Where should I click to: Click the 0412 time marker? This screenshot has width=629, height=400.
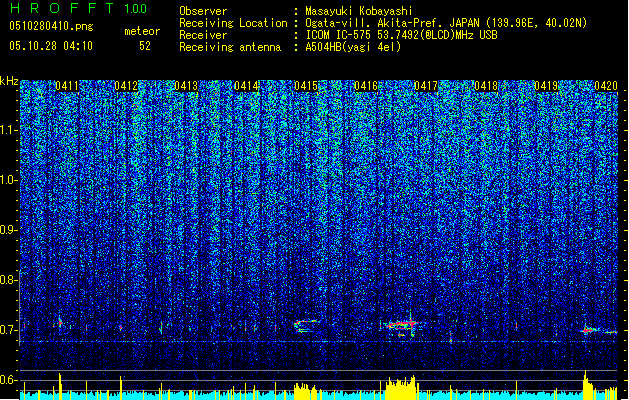(126, 86)
